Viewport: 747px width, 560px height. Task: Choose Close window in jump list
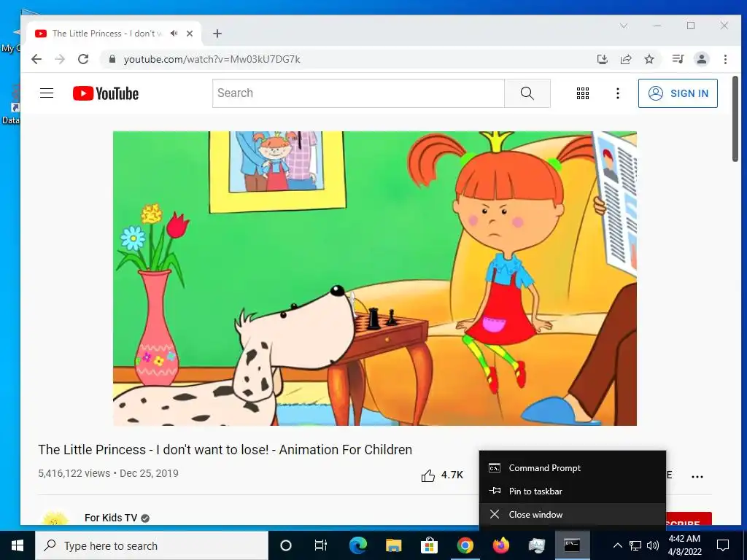[x=573, y=515]
